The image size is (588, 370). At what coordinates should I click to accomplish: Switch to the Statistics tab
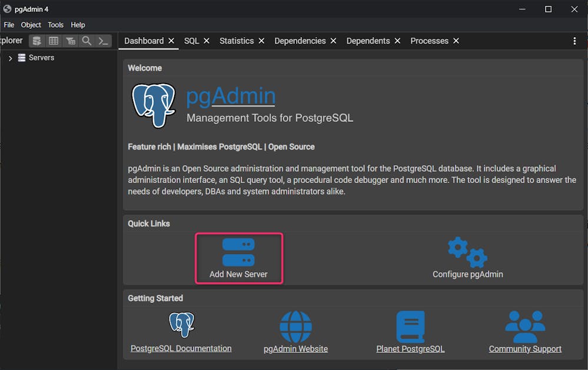point(237,41)
